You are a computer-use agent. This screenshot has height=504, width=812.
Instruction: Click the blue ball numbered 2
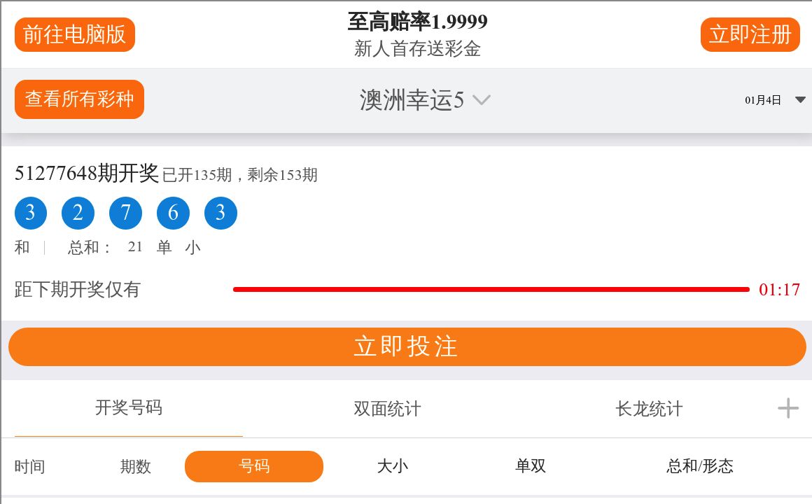click(78, 213)
